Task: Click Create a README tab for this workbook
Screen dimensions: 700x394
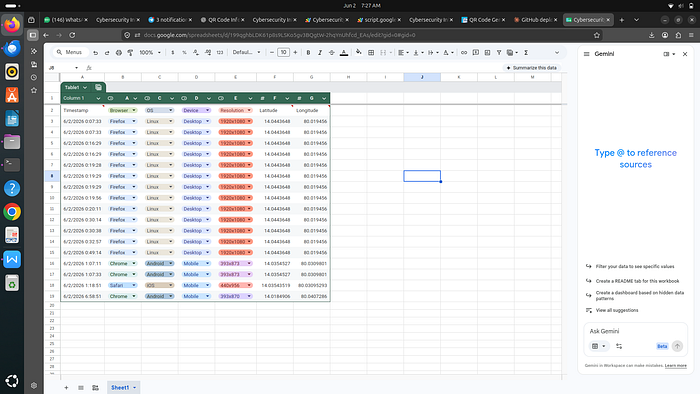Action: [637, 281]
